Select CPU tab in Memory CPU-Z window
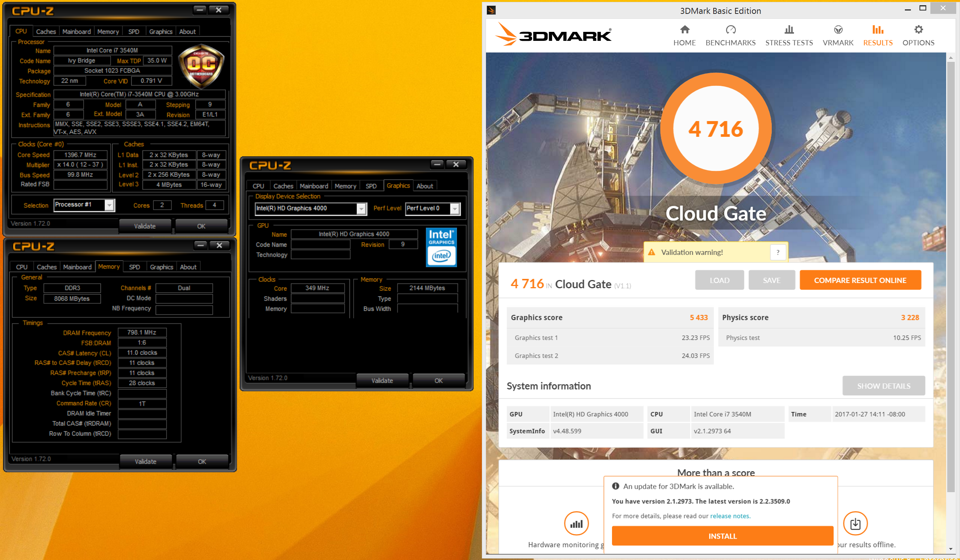This screenshot has height=560, width=960. [x=22, y=267]
